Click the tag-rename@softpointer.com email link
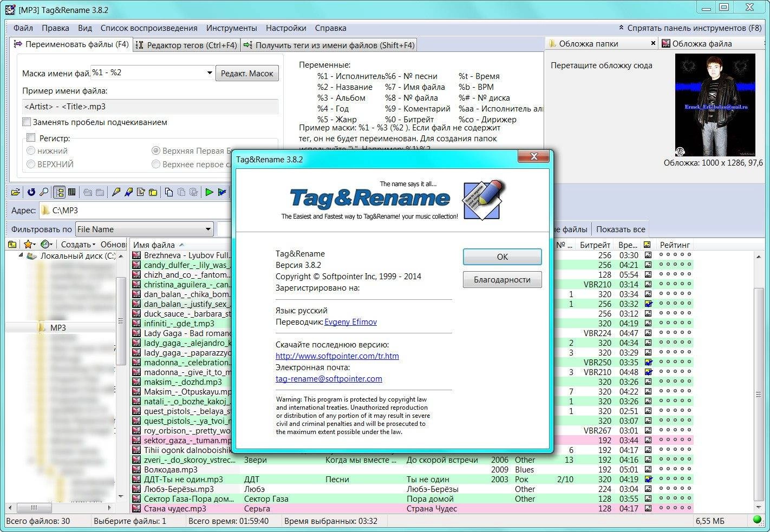This screenshot has width=770, height=532. [329, 379]
